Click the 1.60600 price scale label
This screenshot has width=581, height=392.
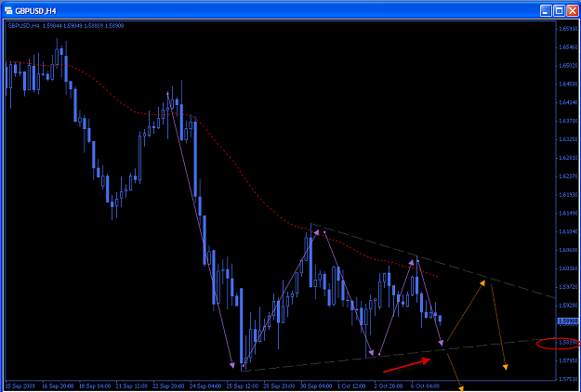click(570, 250)
